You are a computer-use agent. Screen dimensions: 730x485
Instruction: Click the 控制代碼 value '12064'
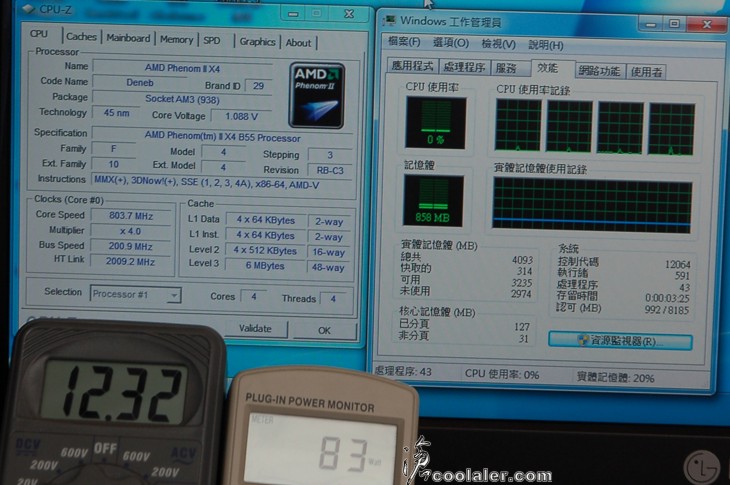pos(677,264)
